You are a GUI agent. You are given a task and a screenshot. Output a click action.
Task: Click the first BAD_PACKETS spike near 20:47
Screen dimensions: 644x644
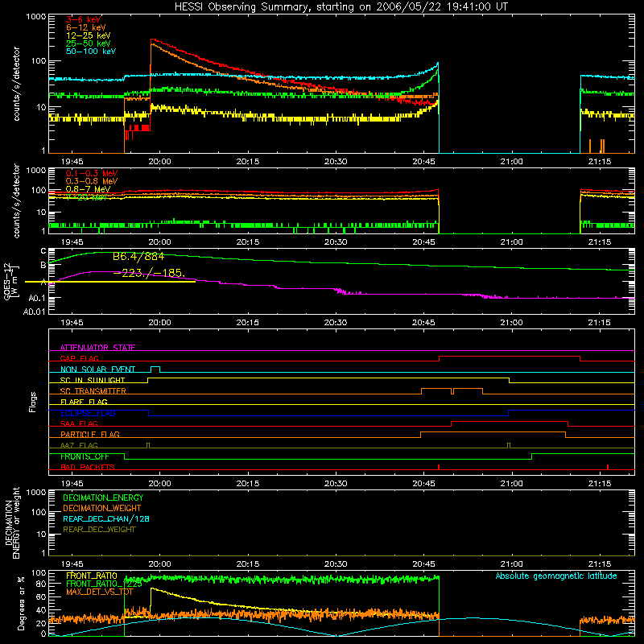tap(439, 467)
